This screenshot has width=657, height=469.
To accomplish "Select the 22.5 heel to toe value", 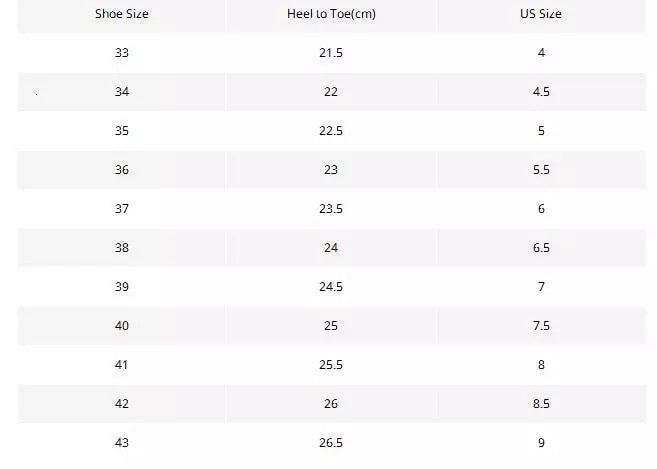I will [x=331, y=131].
